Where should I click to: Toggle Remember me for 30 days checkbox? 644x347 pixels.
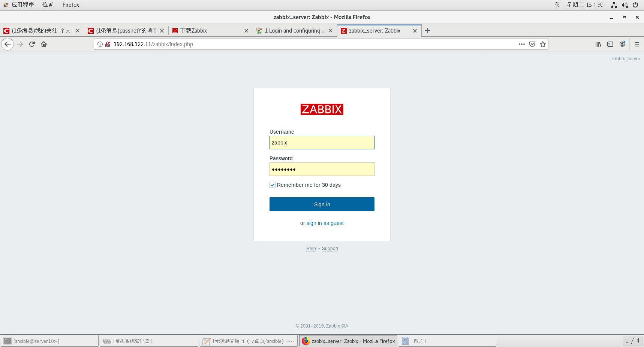(x=273, y=185)
